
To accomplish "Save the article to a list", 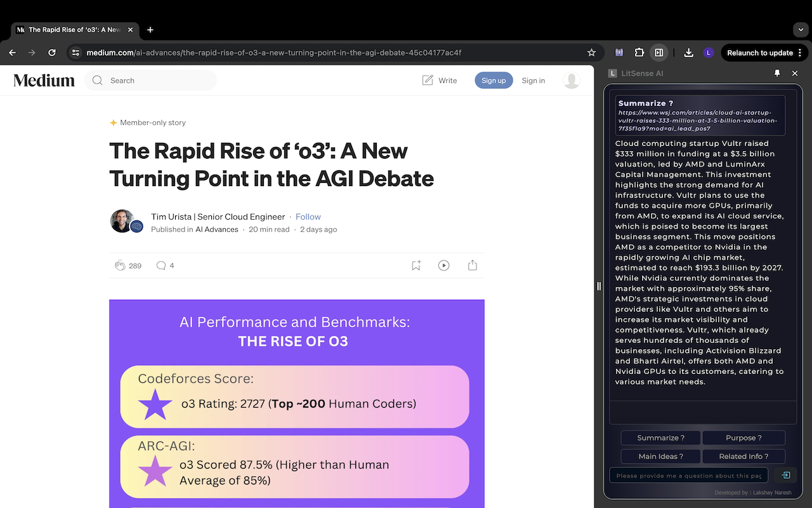I will pos(416,265).
